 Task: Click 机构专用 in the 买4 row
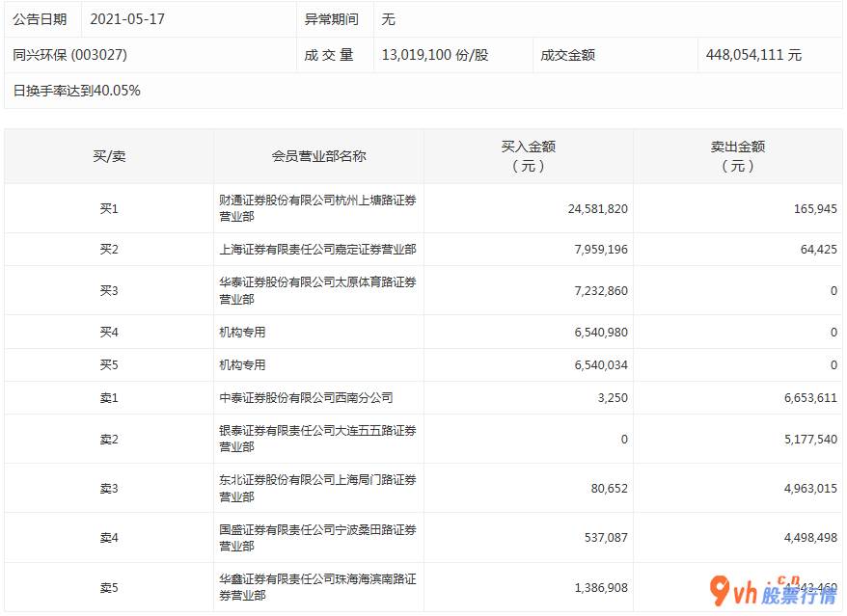pyautogui.click(x=242, y=332)
